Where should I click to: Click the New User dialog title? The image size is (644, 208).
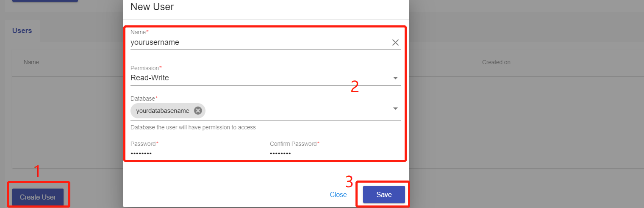pos(152,7)
